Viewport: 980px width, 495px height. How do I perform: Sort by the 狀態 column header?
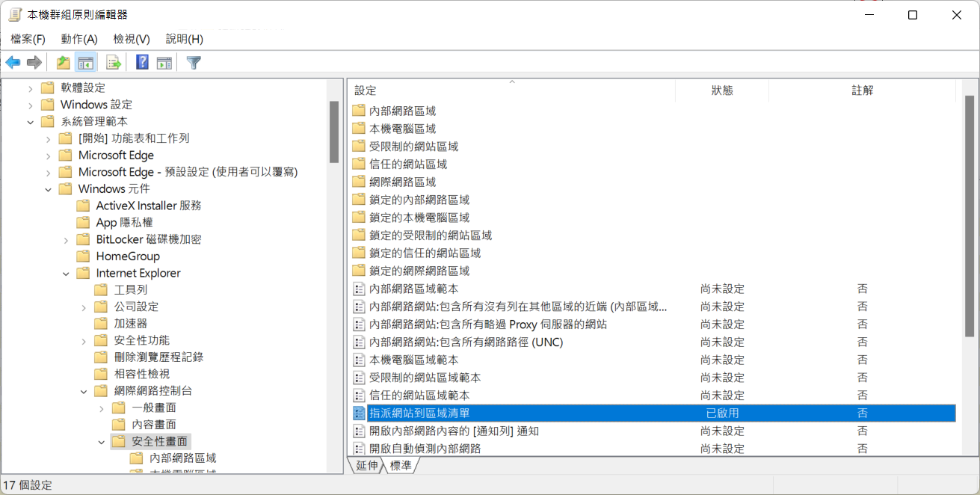pyautogui.click(x=721, y=90)
